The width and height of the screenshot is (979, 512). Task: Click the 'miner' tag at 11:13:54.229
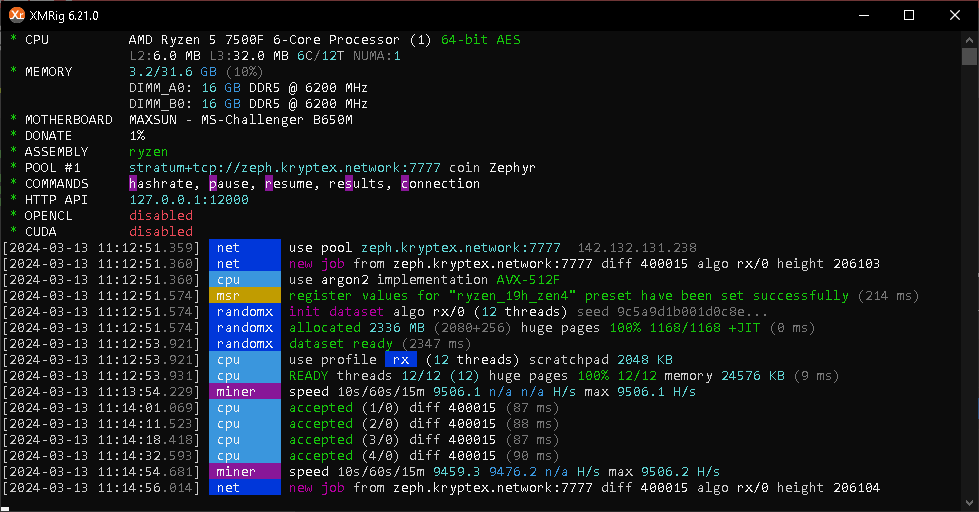(x=245, y=391)
